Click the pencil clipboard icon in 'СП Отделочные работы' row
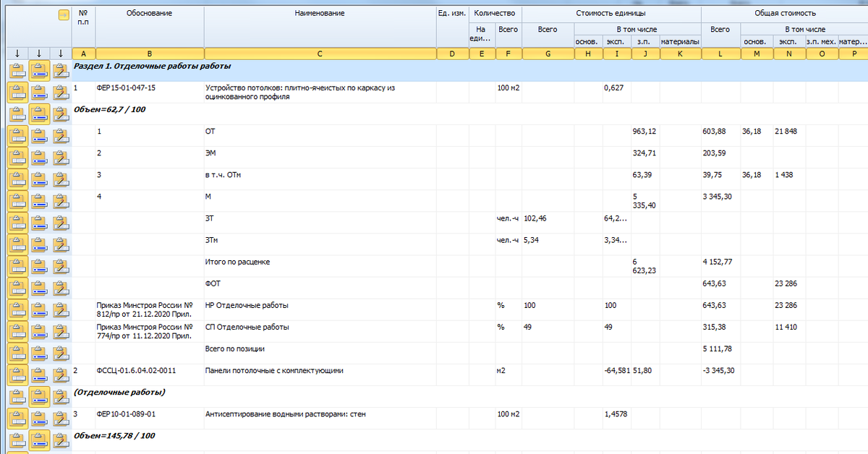 [x=61, y=331]
